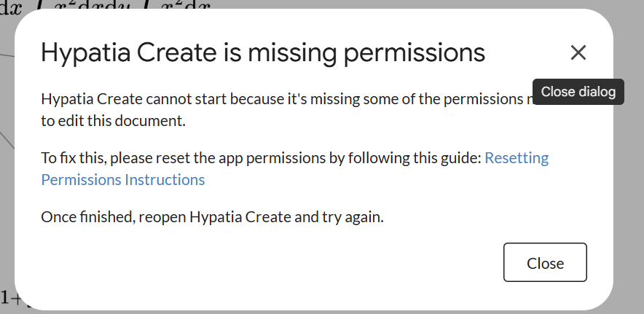The width and height of the screenshot is (644, 314).
Task: Click the word 'Resetting' in the blue link
Action: click(516, 157)
